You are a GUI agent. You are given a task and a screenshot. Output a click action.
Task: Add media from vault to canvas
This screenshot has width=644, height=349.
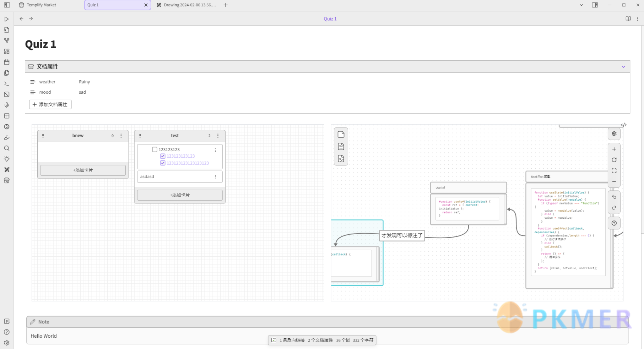(341, 159)
